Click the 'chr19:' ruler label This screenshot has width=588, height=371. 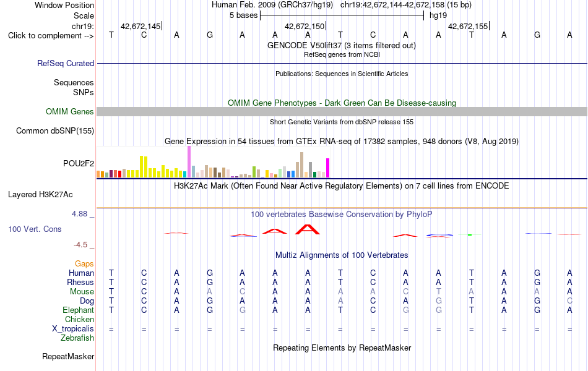[x=82, y=26]
